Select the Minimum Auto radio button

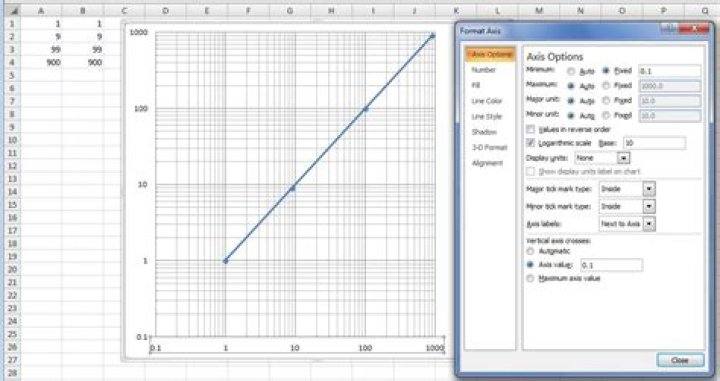point(571,71)
